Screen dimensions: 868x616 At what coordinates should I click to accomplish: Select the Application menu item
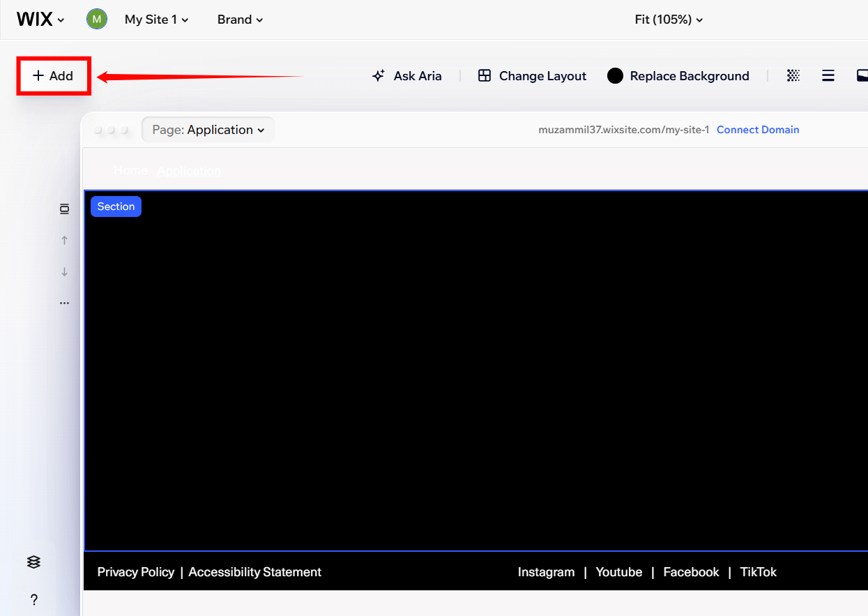pos(189,170)
